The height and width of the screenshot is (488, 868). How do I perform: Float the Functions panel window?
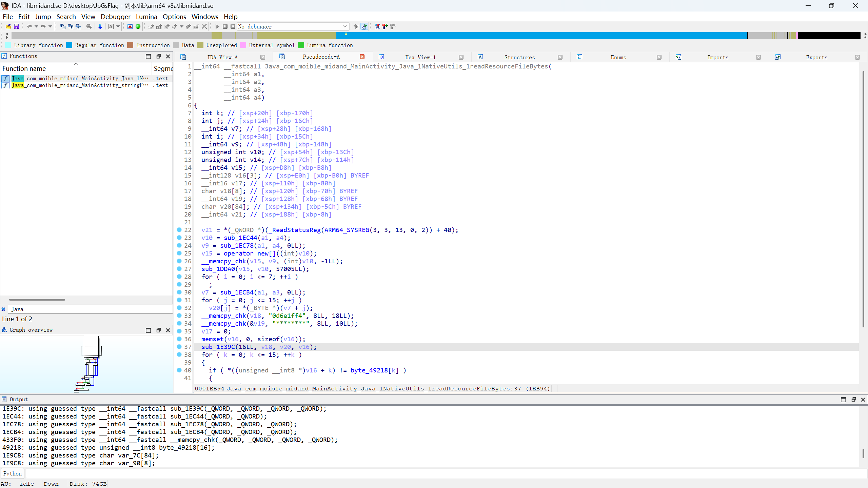158,56
